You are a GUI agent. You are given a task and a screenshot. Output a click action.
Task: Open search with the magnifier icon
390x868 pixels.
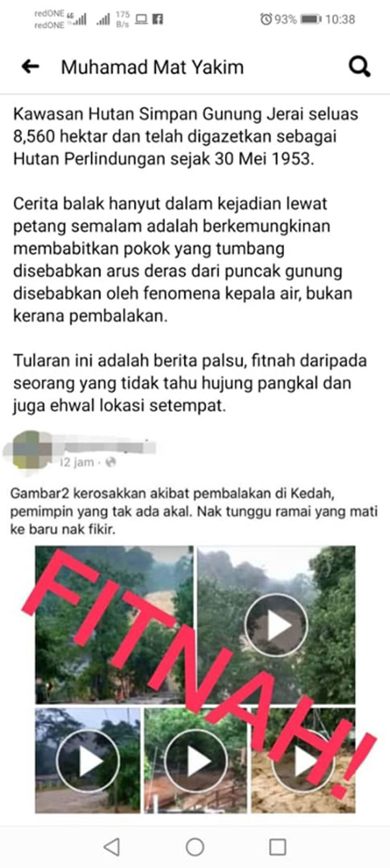pyautogui.click(x=359, y=67)
